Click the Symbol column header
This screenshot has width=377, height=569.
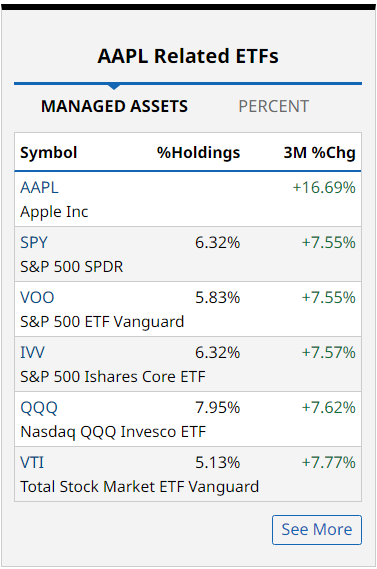point(49,152)
